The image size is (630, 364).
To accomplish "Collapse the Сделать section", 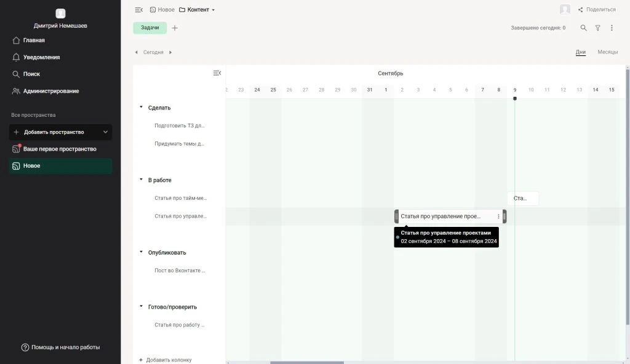I will [x=142, y=107].
